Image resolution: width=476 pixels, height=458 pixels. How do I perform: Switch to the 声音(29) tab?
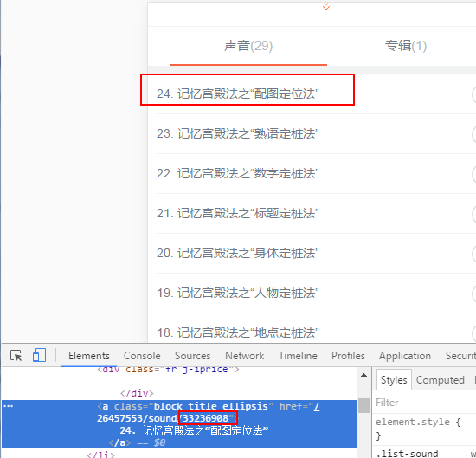click(x=248, y=46)
